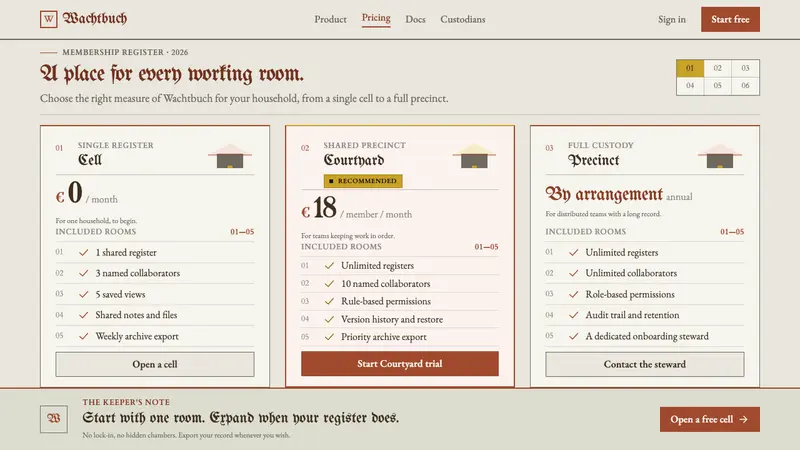Open the Pricing nav item
Viewport: 800px width, 450px height.
click(376, 18)
